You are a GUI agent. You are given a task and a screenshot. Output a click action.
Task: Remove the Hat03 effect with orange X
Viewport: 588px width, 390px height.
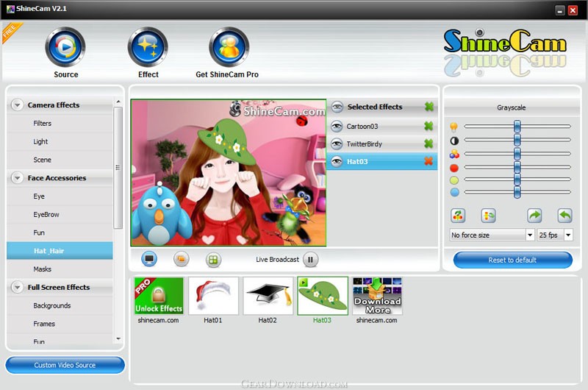pos(429,161)
